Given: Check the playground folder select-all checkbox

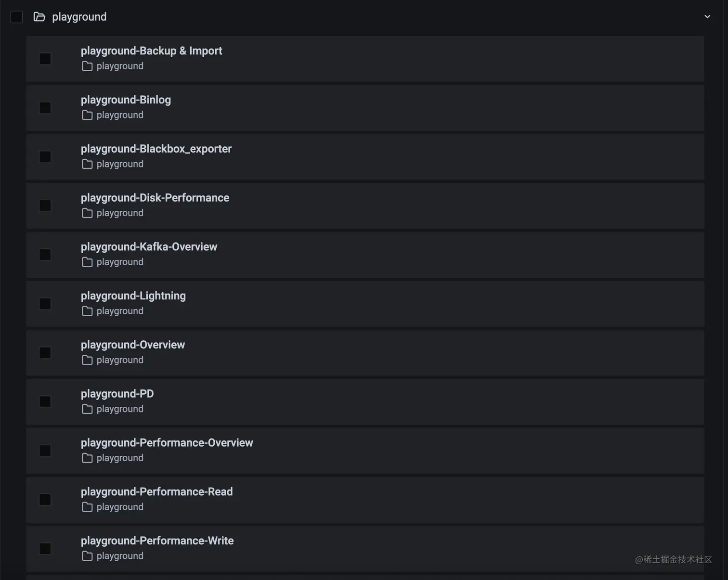Looking at the screenshot, I should point(17,17).
